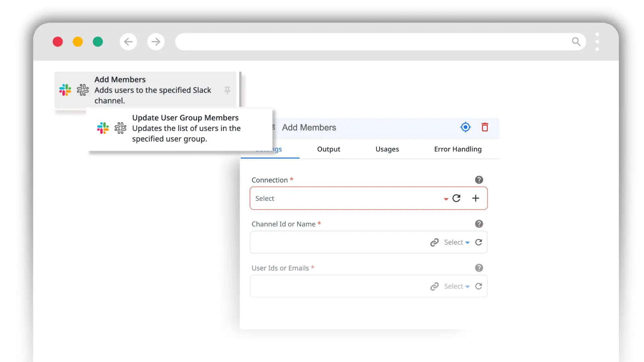Open the Connection Select dropdown

[x=446, y=198]
